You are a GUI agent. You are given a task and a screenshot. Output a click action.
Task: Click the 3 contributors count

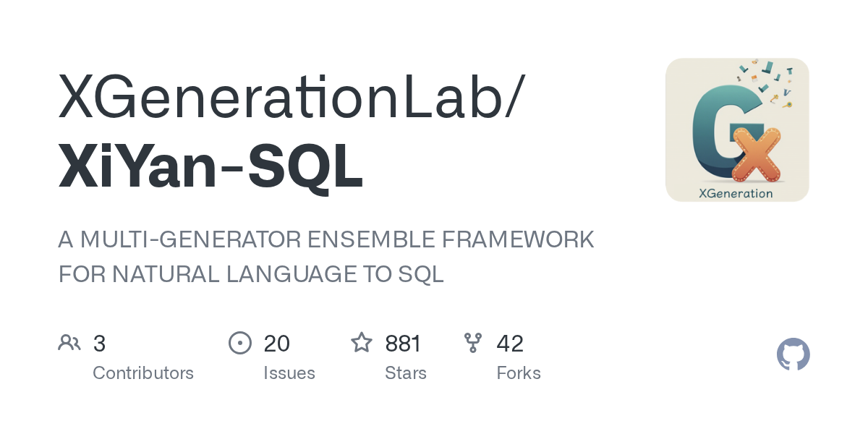pyautogui.click(x=100, y=344)
